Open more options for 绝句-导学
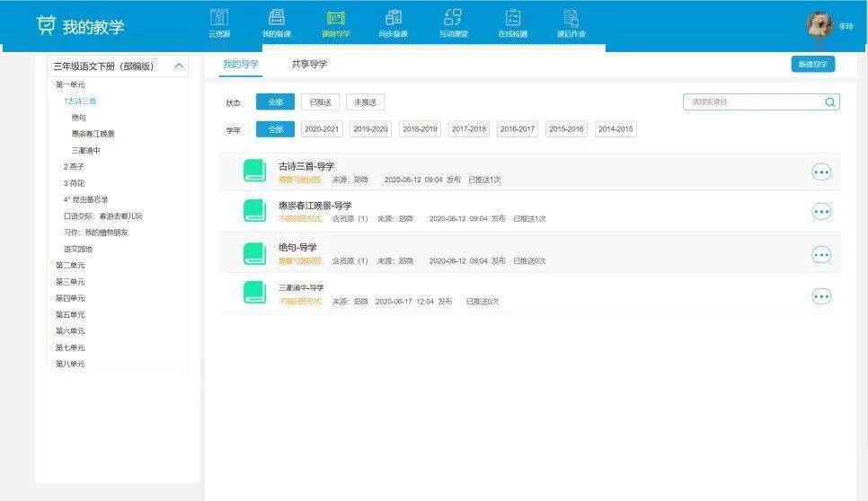The height and width of the screenshot is (501, 868). (821, 254)
